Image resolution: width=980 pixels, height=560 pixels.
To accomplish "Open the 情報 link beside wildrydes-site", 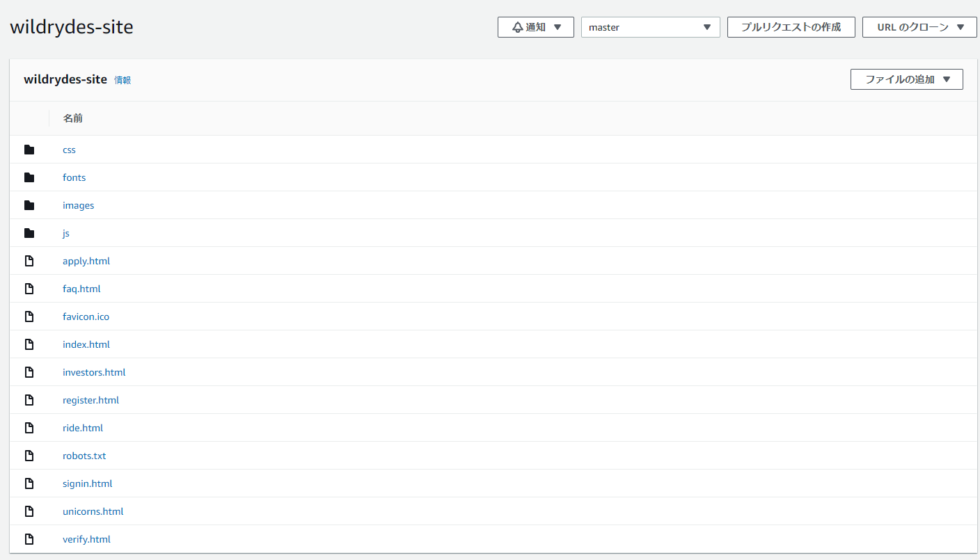I will click(x=122, y=80).
